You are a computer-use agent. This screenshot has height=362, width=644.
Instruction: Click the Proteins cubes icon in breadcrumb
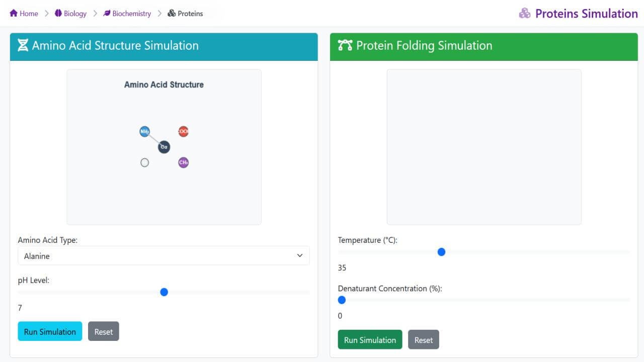172,14
